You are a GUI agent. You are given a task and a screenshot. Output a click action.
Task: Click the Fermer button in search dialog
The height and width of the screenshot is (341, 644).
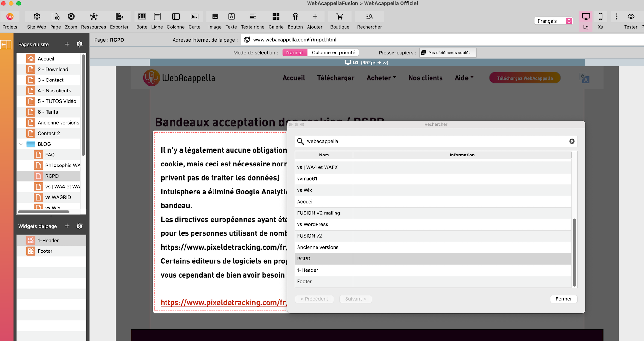pos(563,299)
